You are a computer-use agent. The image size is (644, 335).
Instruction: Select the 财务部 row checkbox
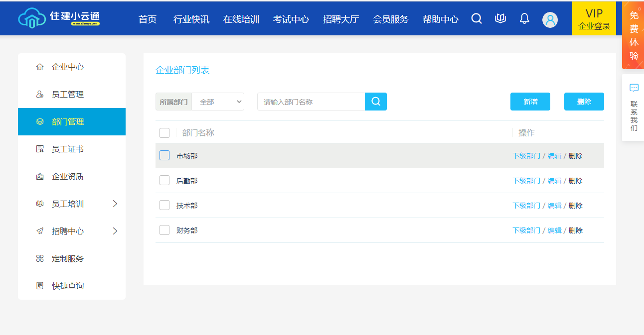coord(164,230)
